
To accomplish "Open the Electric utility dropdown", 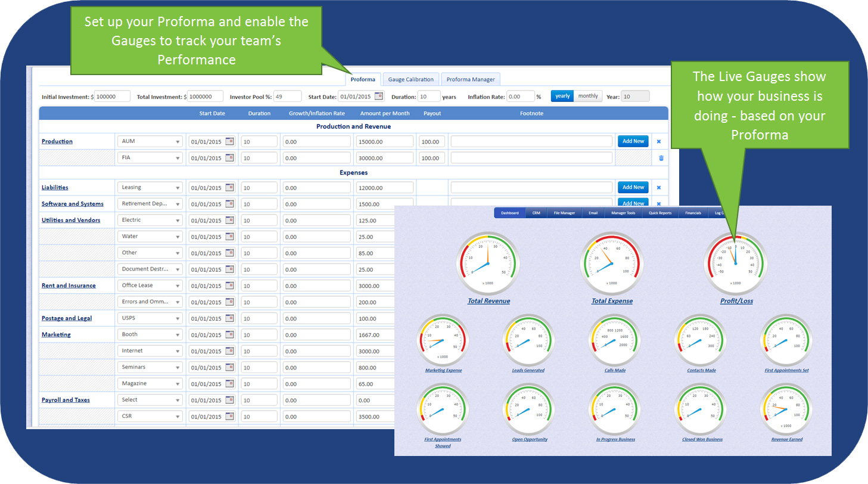I will [150, 220].
